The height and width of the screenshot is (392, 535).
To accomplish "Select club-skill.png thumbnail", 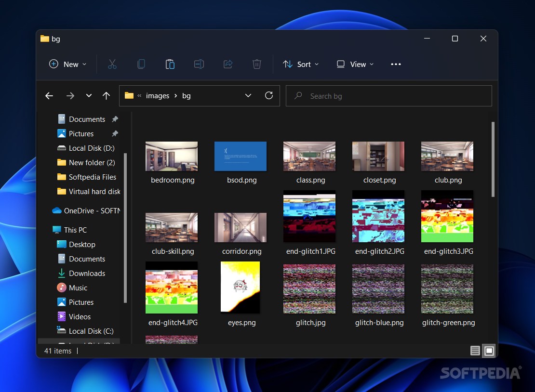I will point(172,227).
